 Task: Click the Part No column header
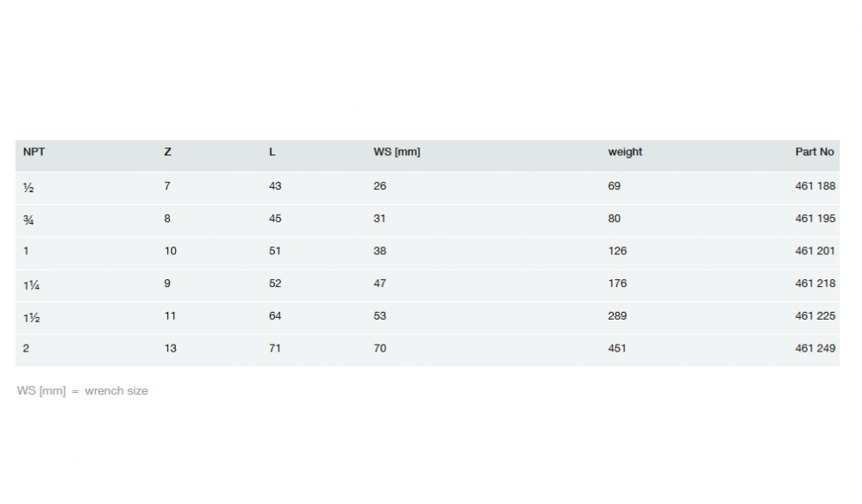click(815, 152)
